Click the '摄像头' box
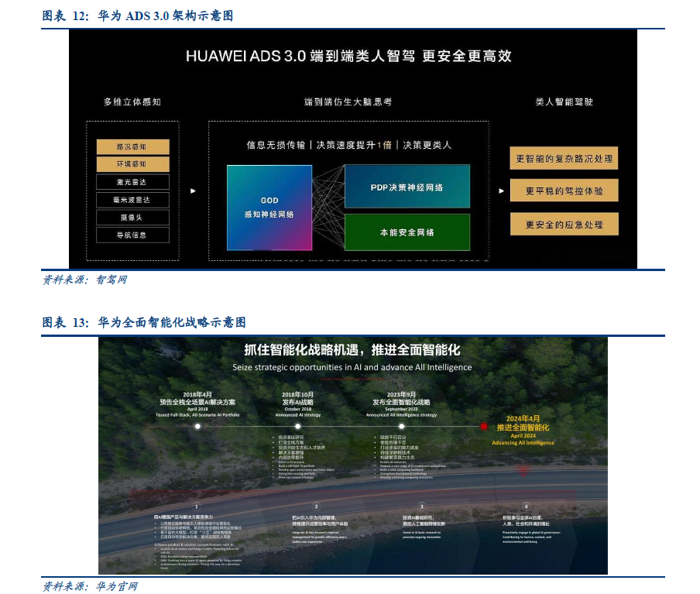Image resolution: width=700 pixels, height=594 pixels. click(x=132, y=218)
